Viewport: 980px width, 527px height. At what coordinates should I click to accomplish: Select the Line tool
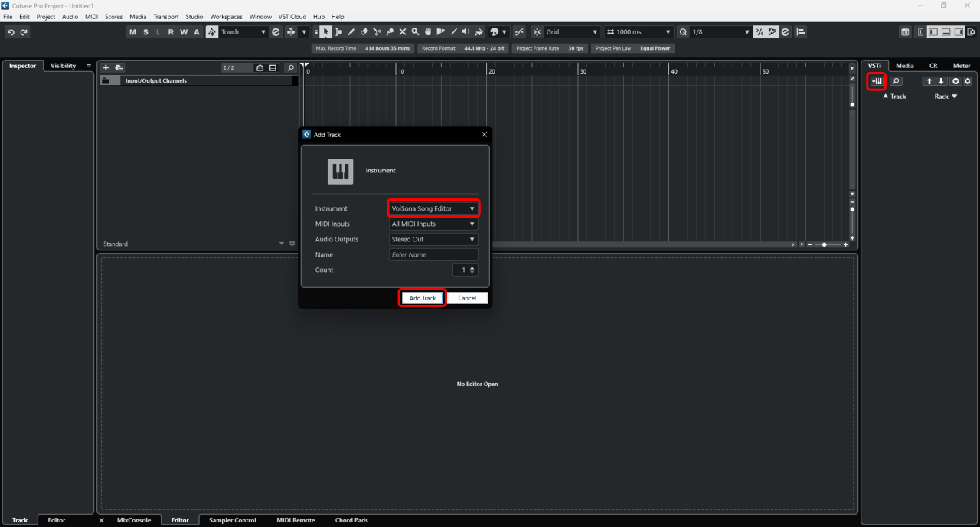pyautogui.click(x=454, y=32)
